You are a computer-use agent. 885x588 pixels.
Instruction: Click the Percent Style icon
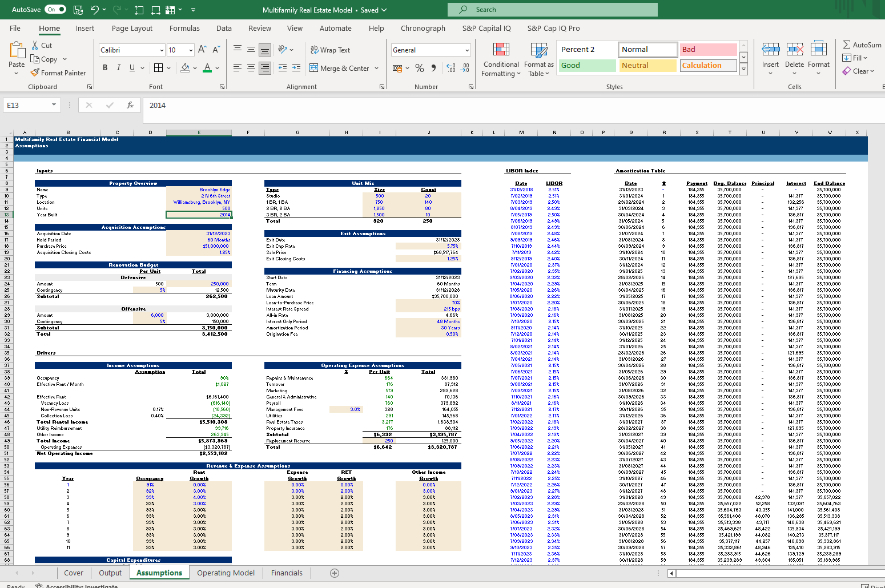pyautogui.click(x=420, y=68)
